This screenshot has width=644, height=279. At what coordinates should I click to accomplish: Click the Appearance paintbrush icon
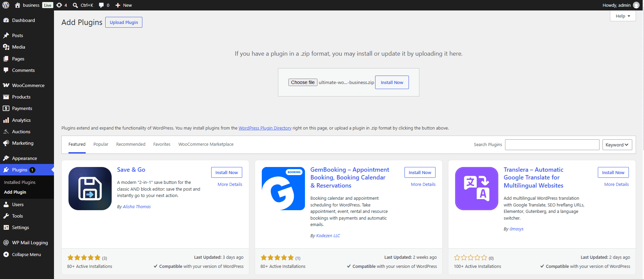tap(6, 158)
